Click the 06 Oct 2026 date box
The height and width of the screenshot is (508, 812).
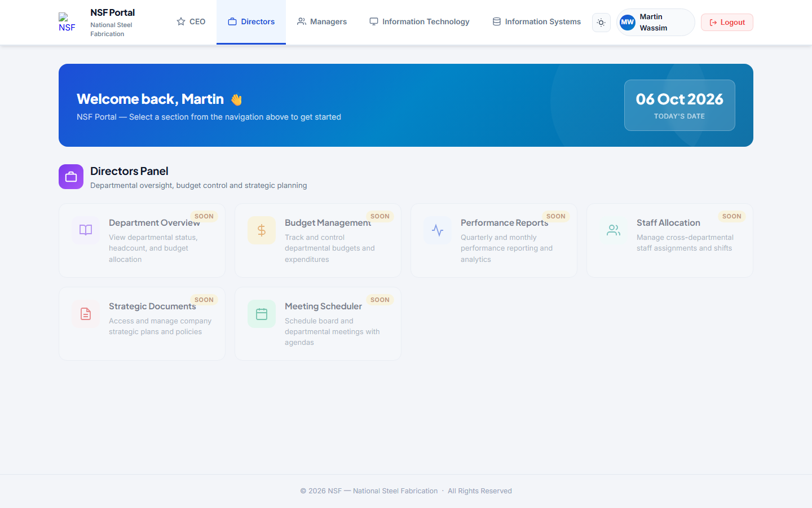(679, 105)
